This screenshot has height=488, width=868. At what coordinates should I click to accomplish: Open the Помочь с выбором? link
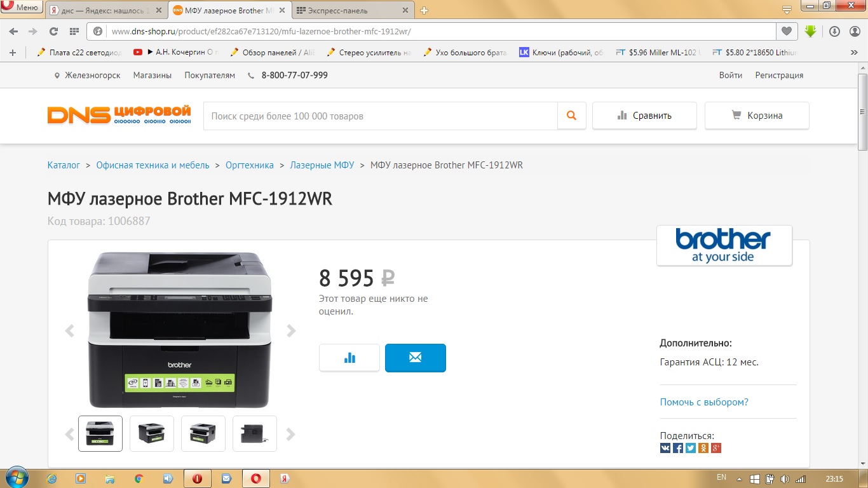pyautogui.click(x=704, y=402)
